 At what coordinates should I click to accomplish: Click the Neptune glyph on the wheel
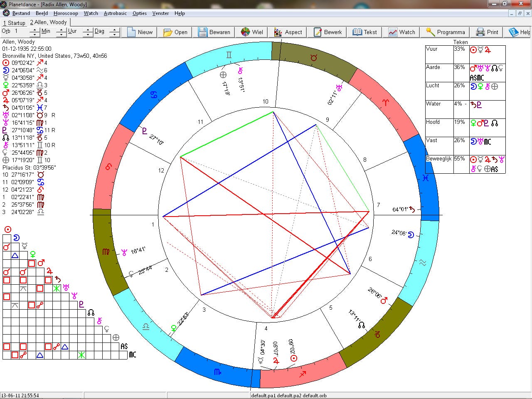coord(124,252)
